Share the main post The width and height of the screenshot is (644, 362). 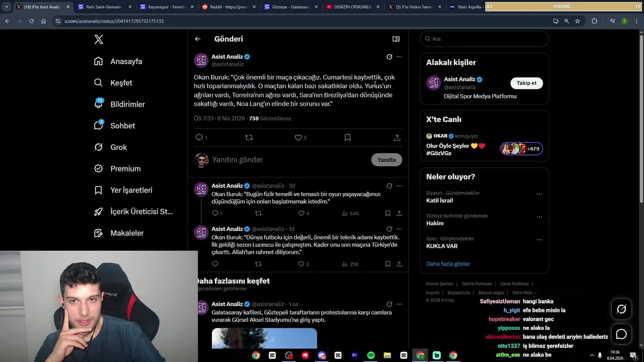pyautogui.click(x=397, y=137)
